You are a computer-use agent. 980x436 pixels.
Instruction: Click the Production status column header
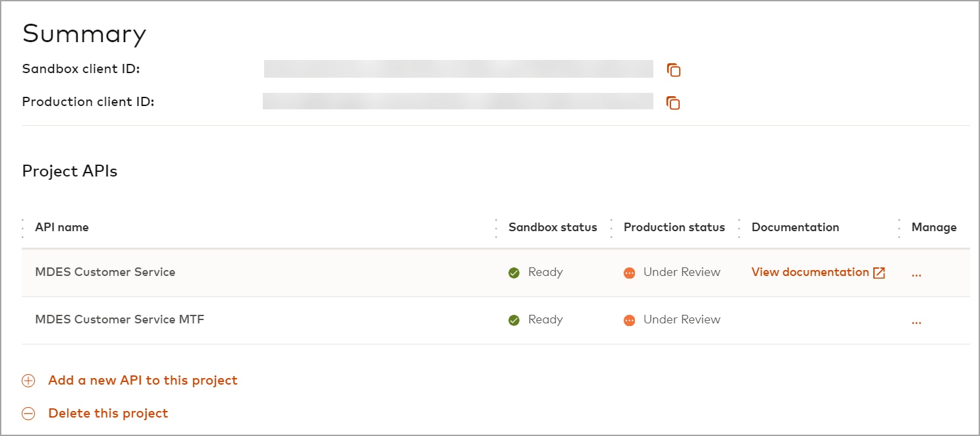click(674, 227)
